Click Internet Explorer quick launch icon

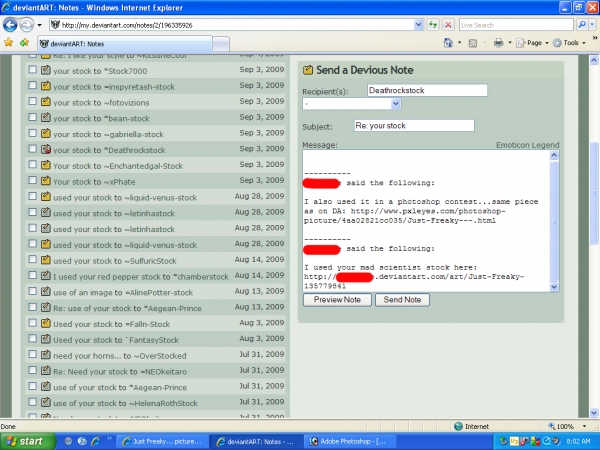pos(95,441)
